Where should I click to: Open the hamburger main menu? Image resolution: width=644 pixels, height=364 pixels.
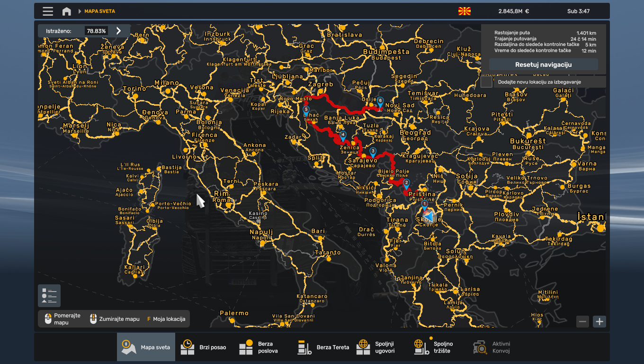pyautogui.click(x=48, y=11)
